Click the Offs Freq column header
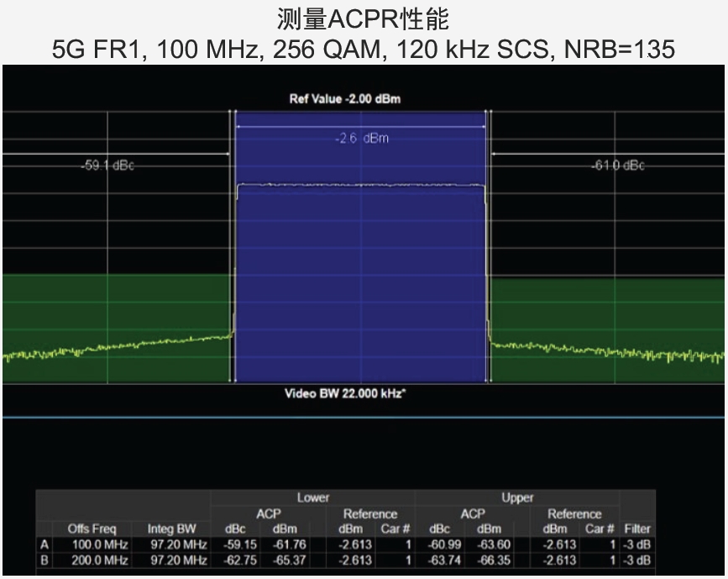Viewport: 728px width, 579px height. click(92, 529)
